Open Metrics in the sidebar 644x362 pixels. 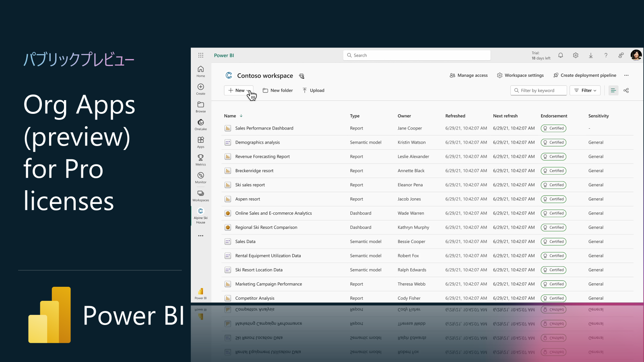coord(201,160)
